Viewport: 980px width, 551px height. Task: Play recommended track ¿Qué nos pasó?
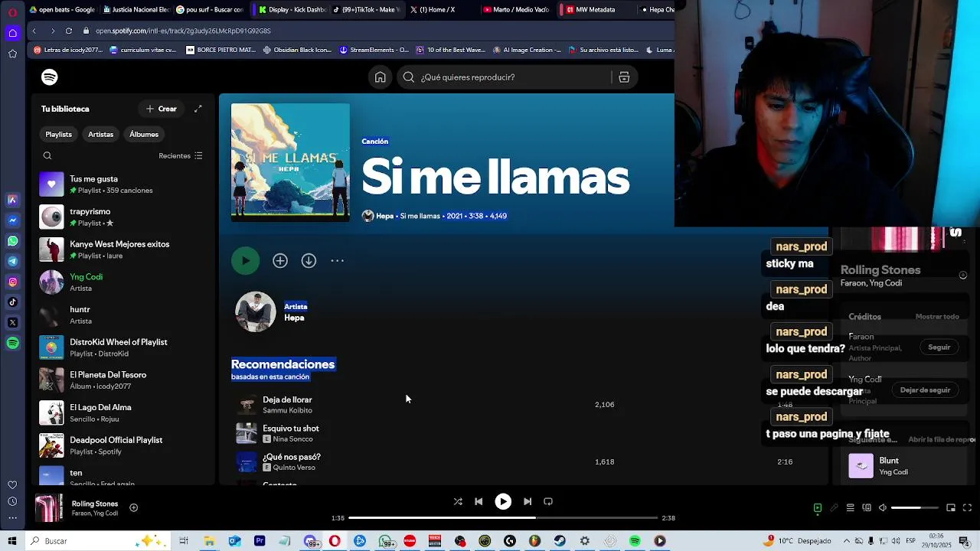(247, 462)
